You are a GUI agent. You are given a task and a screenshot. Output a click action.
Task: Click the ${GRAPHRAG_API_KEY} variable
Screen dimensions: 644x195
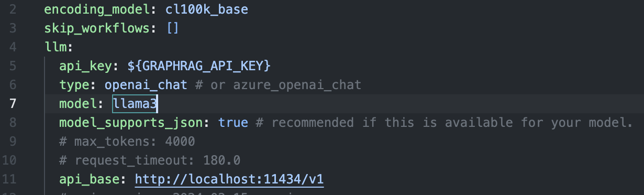tap(199, 66)
